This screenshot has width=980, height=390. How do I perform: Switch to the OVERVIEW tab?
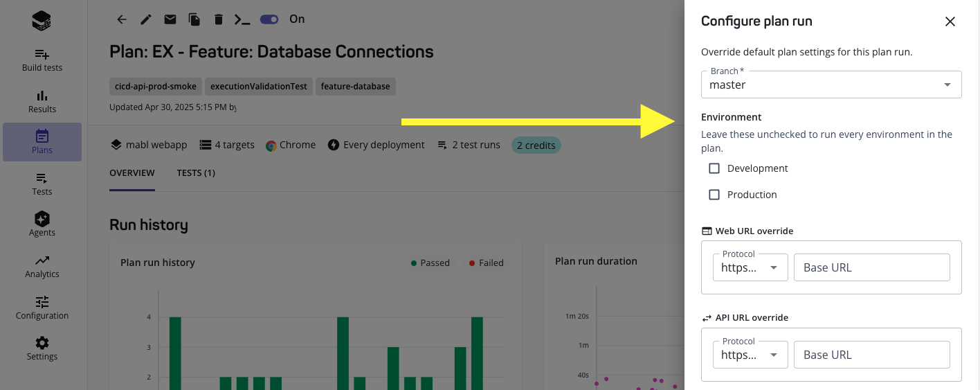click(x=132, y=173)
